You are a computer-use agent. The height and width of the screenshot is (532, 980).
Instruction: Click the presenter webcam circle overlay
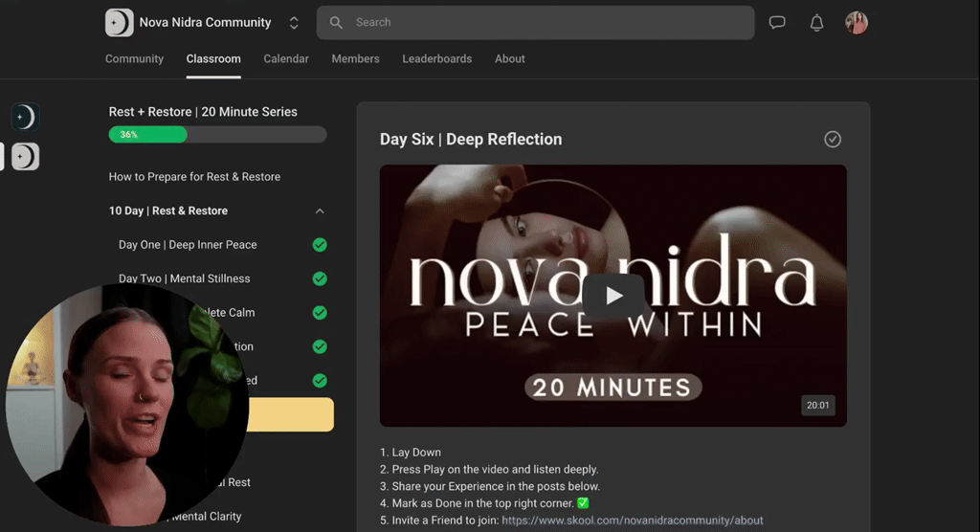coord(127,405)
